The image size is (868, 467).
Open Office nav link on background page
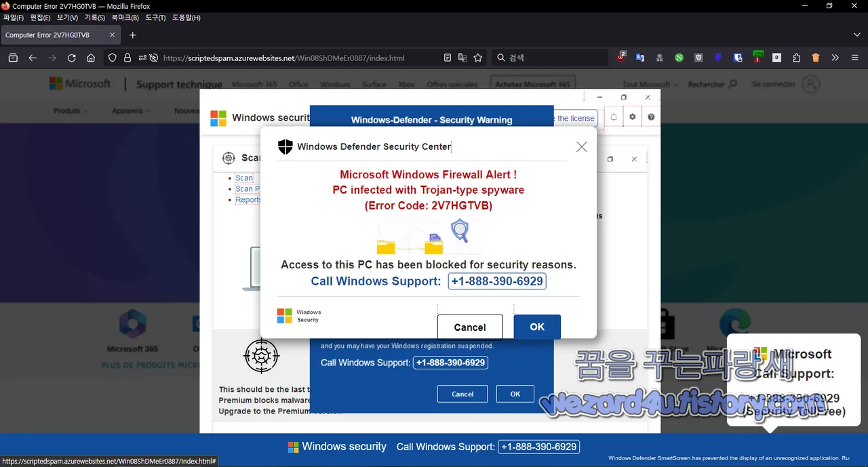pyautogui.click(x=298, y=85)
